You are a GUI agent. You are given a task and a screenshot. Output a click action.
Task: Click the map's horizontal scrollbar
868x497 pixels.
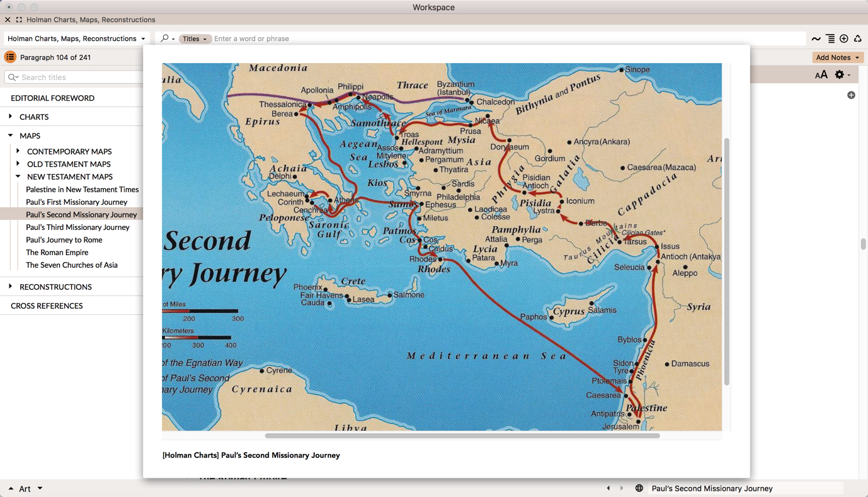(462, 436)
